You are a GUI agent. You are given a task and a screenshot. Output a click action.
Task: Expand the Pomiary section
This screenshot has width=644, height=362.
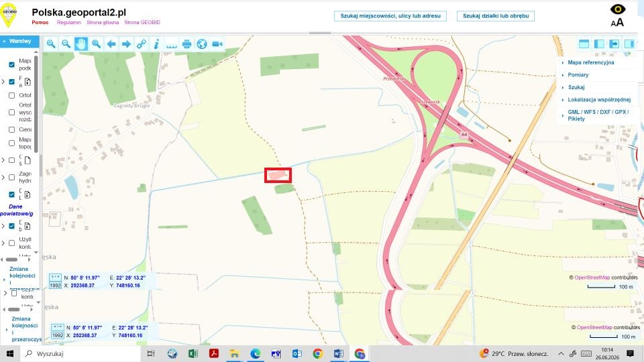[578, 74]
